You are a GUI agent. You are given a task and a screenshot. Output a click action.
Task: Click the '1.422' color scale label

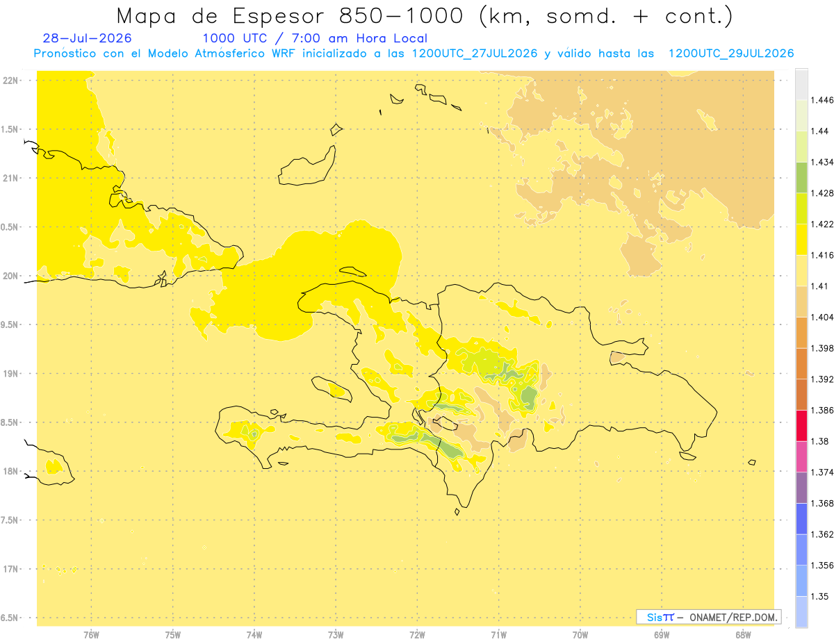pyautogui.click(x=822, y=224)
